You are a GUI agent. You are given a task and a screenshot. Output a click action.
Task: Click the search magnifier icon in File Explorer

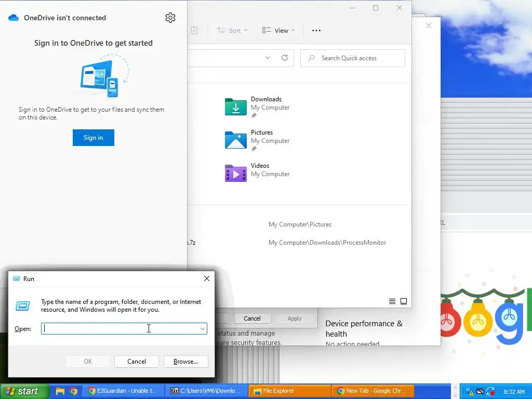[311, 58]
